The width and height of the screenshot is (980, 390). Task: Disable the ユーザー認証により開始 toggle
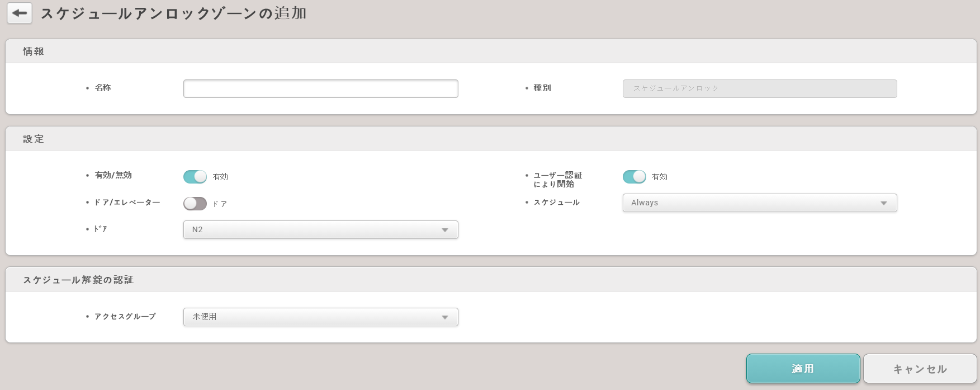[634, 177]
